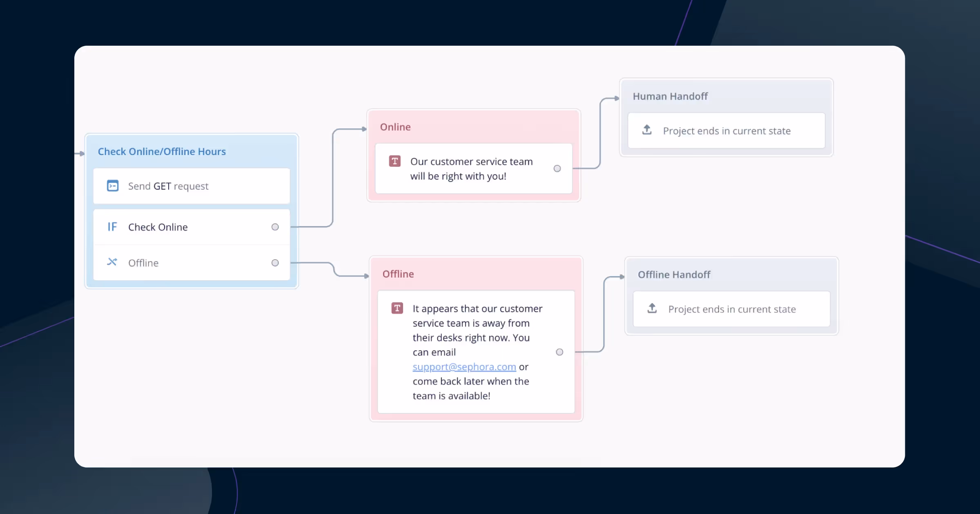Select the Online message output port circle
Viewport: 980px width, 514px height.
tap(557, 168)
